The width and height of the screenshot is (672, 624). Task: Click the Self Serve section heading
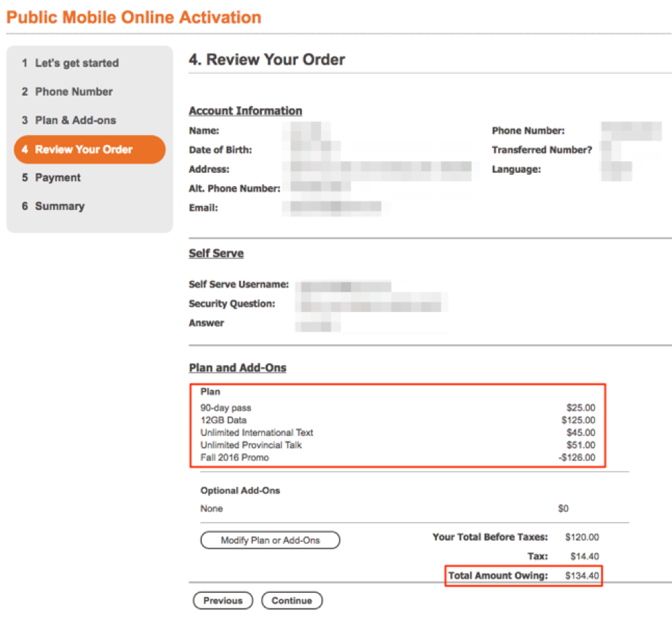pos(216,253)
